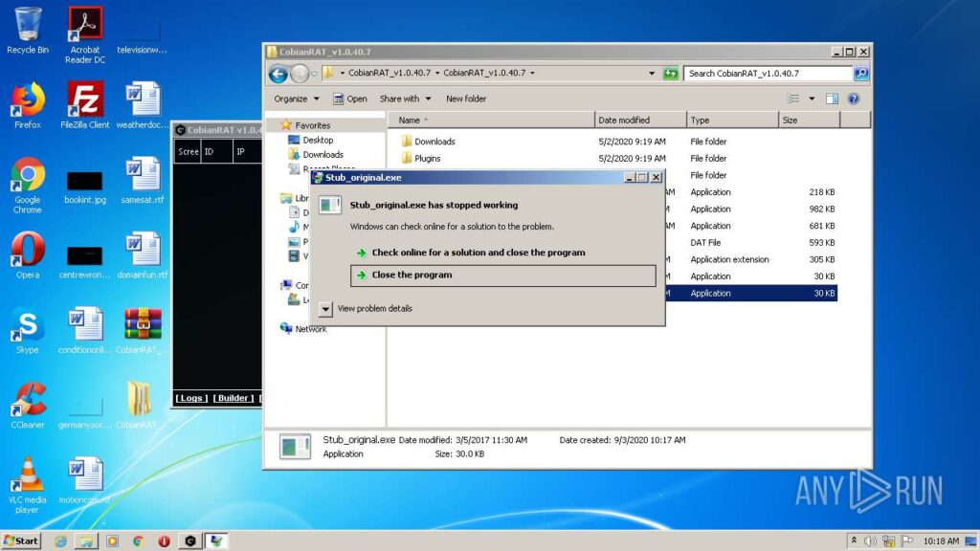Click the Explorer search input field
Viewport: 980px width, 551px height.
click(x=768, y=73)
